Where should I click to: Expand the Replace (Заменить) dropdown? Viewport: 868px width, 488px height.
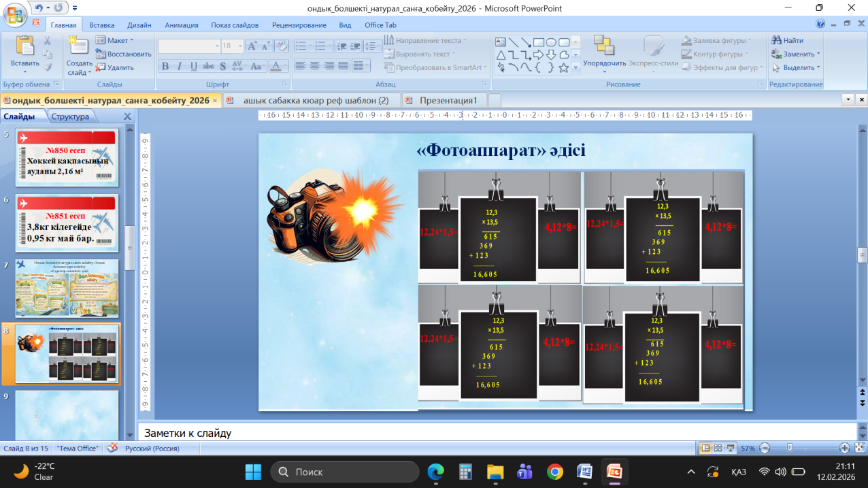point(796,54)
